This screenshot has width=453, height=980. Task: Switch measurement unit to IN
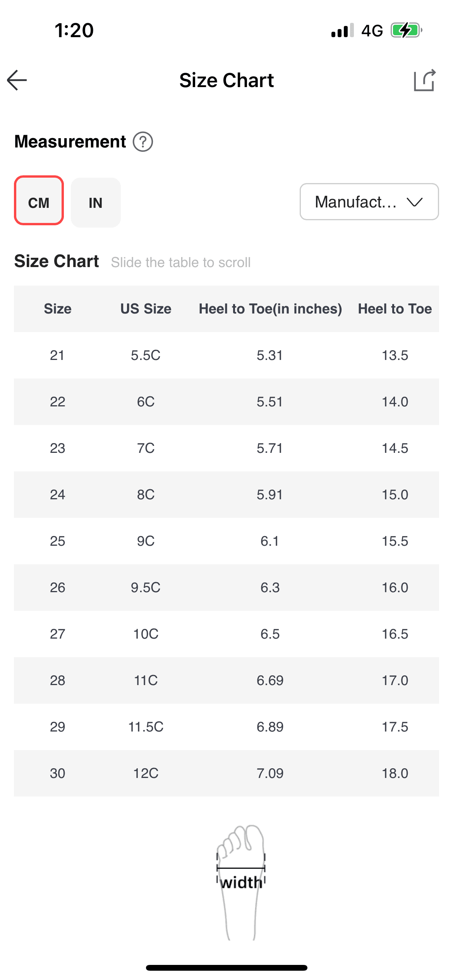96,202
